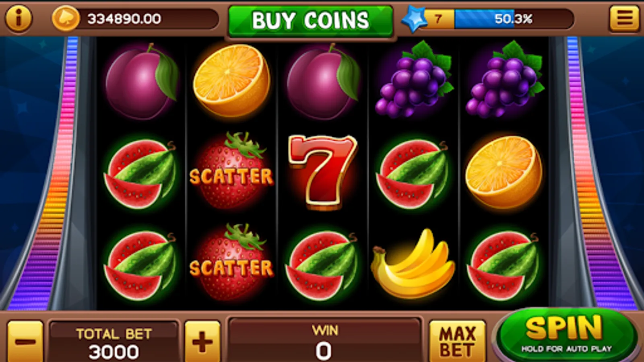Click the coin balance 334890.00 field
Screen dimensions: 644x362
[136, 19]
